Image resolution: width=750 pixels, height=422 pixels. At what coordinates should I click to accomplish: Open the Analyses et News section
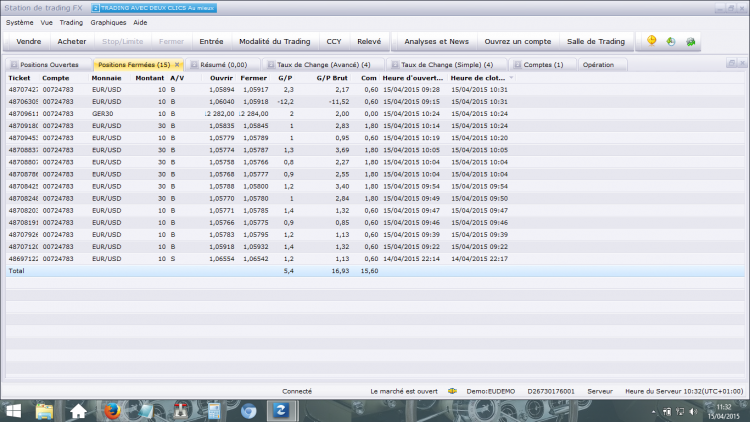tap(436, 42)
